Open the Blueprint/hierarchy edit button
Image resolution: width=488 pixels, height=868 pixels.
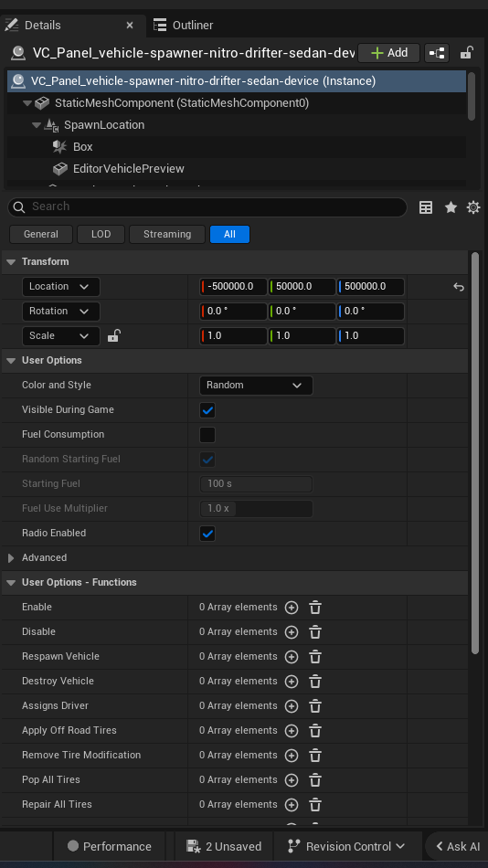(437, 53)
